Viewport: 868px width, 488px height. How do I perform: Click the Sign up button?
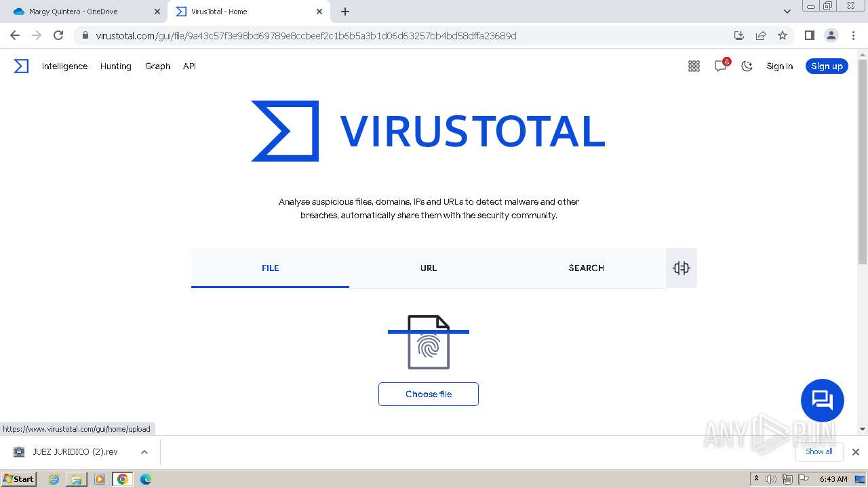pyautogui.click(x=827, y=66)
